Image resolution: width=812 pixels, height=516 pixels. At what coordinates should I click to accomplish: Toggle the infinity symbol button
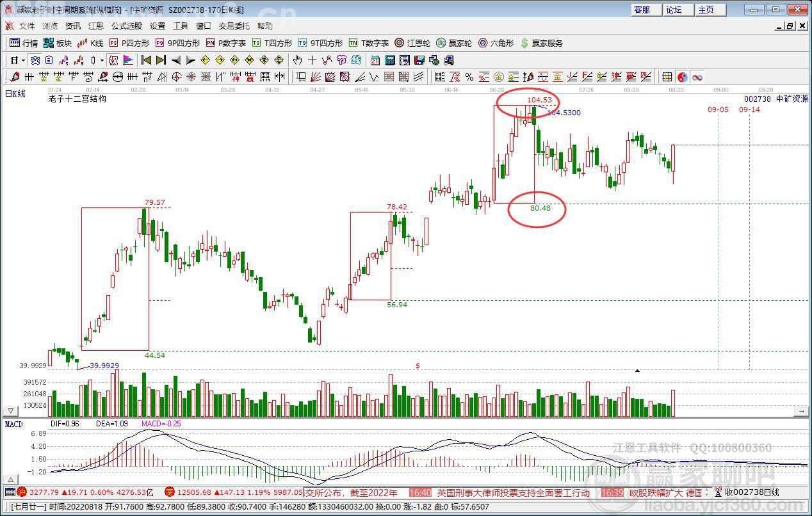click(x=697, y=77)
